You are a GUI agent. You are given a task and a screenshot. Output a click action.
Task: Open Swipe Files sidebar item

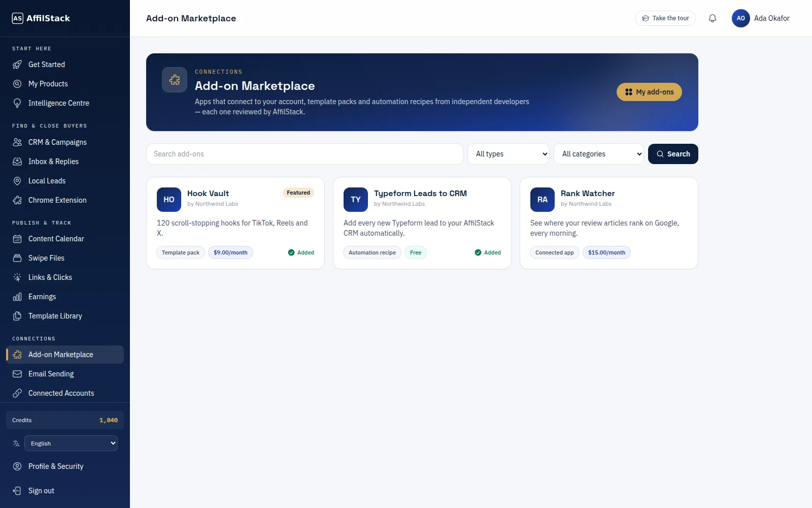point(65,258)
